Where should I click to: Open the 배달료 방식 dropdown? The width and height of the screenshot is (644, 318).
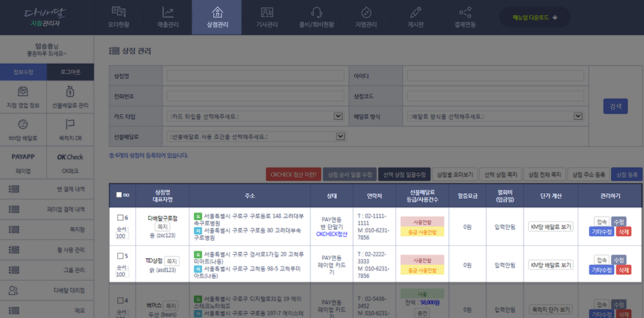(495, 117)
